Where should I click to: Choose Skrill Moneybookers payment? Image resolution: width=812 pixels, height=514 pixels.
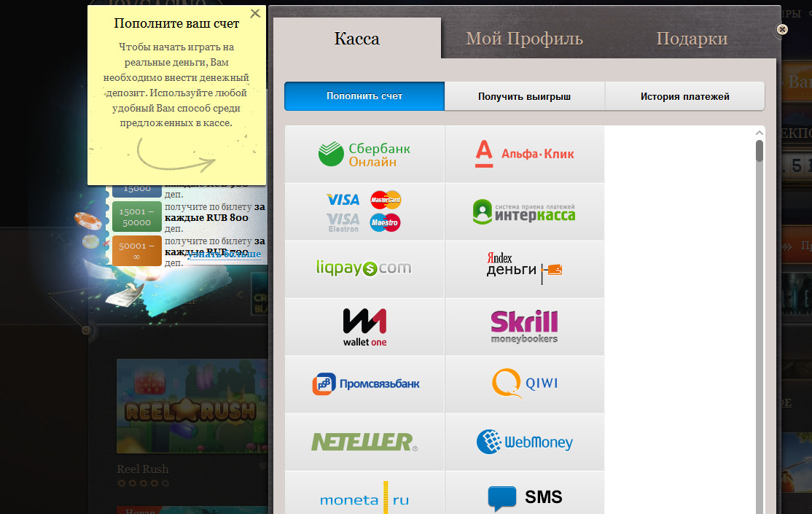(x=525, y=327)
